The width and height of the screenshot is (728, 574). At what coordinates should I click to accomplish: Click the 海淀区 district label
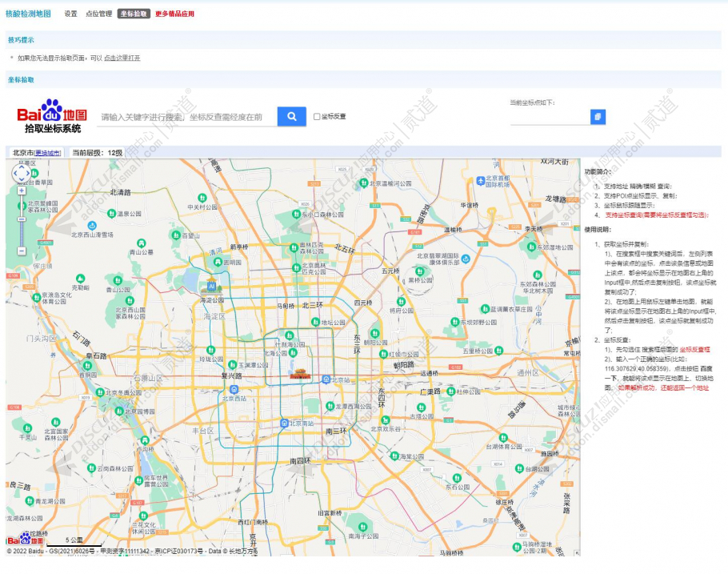[x=214, y=316]
